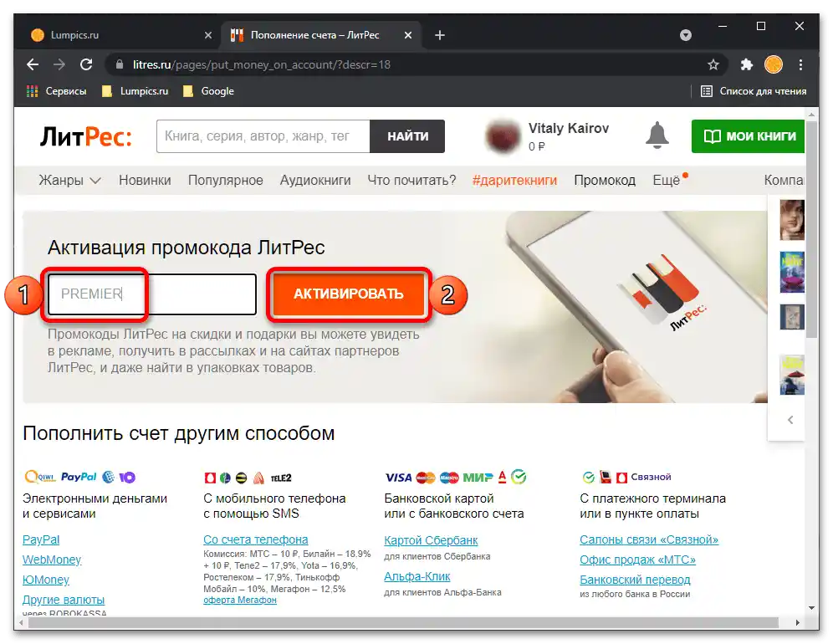Screen dimensions: 833x644
Task: Open second book cover thumbnail in sidebar
Action: pos(791,272)
